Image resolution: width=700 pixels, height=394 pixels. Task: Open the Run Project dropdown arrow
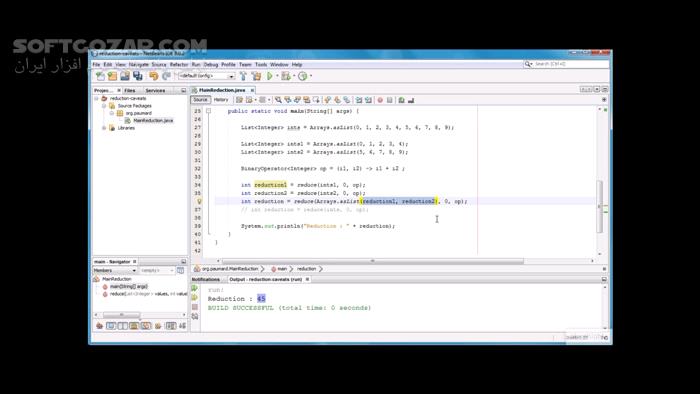click(x=277, y=76)
